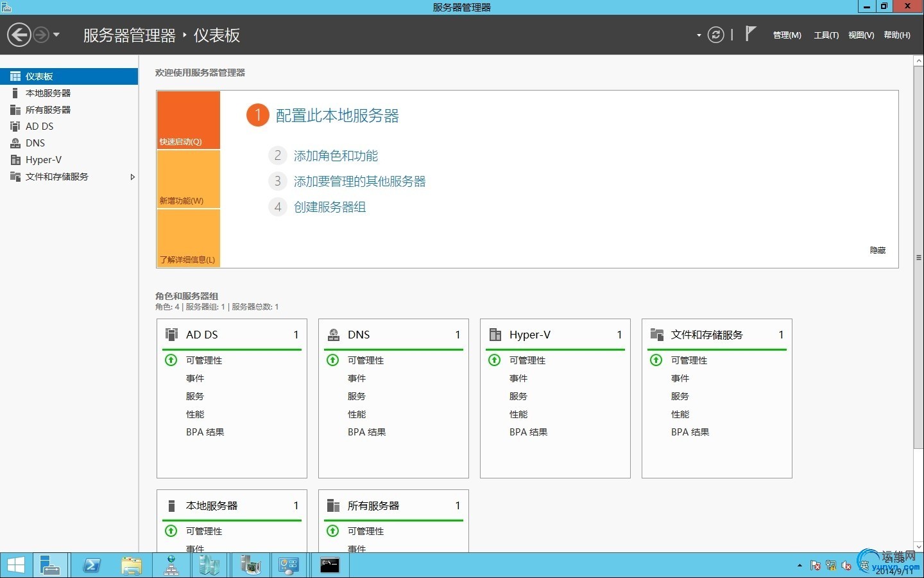Click the 欢迎使用服务器管理器 heading

tap(200, 73)
